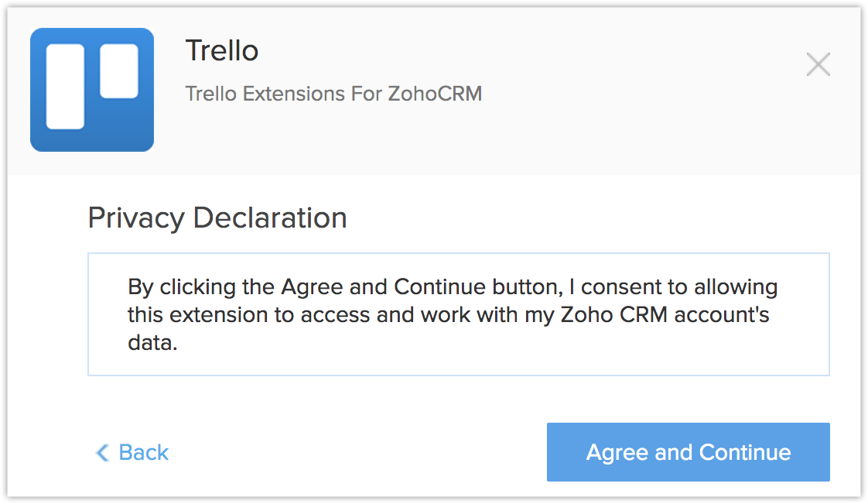Click the Trello title text
868x504 pixels.
(x=222, y=51)
